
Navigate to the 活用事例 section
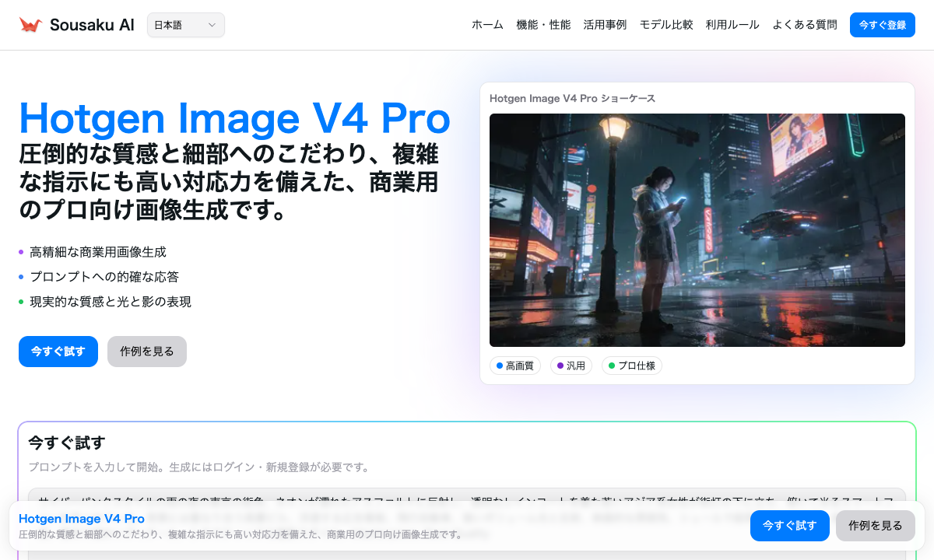point(605,25)
